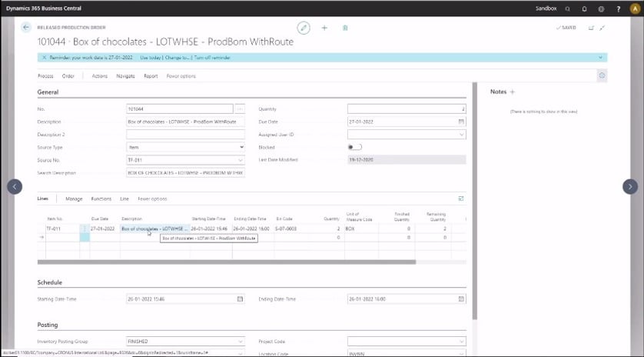644x357 pixels.
Task: Open user account avatar
Action: coord(635,8)
